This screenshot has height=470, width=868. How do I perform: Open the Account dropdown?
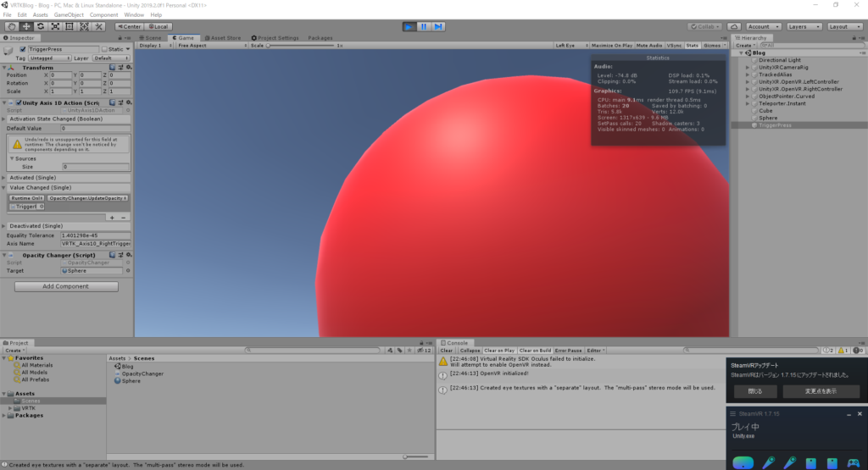[764, 26]
